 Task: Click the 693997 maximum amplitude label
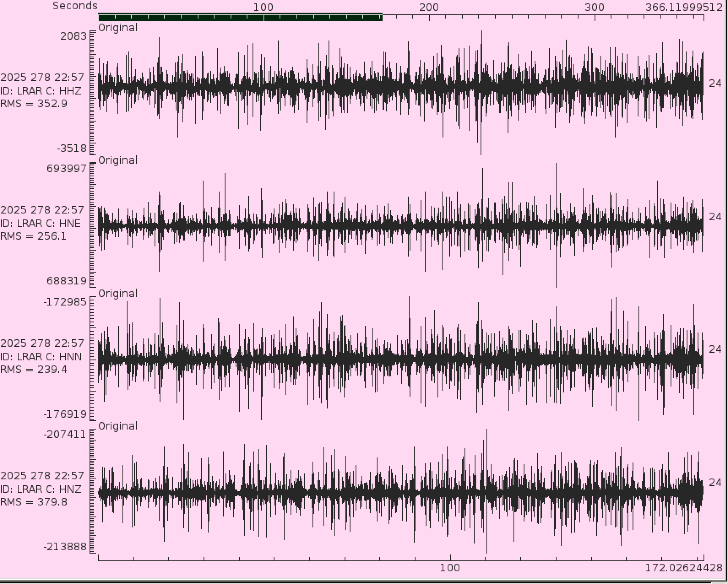(67, 168)
